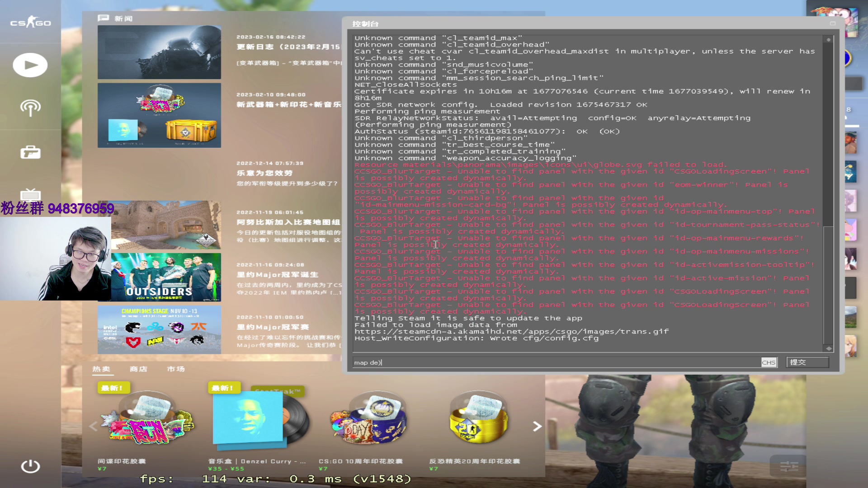Open the Watch broadcast section icon
This screenshot has height=488, width=868.
coord(30,108)
